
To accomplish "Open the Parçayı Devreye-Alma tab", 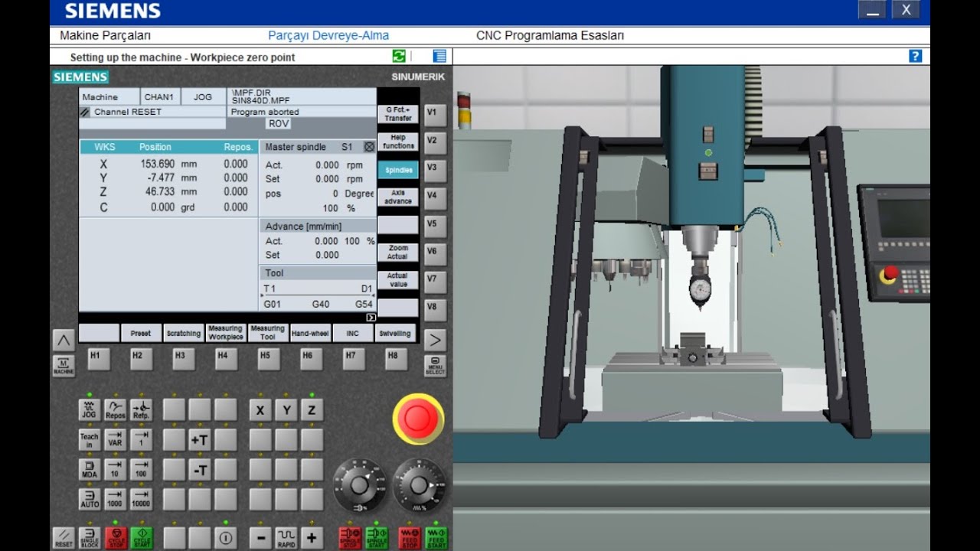I will (x=328, y=36).
